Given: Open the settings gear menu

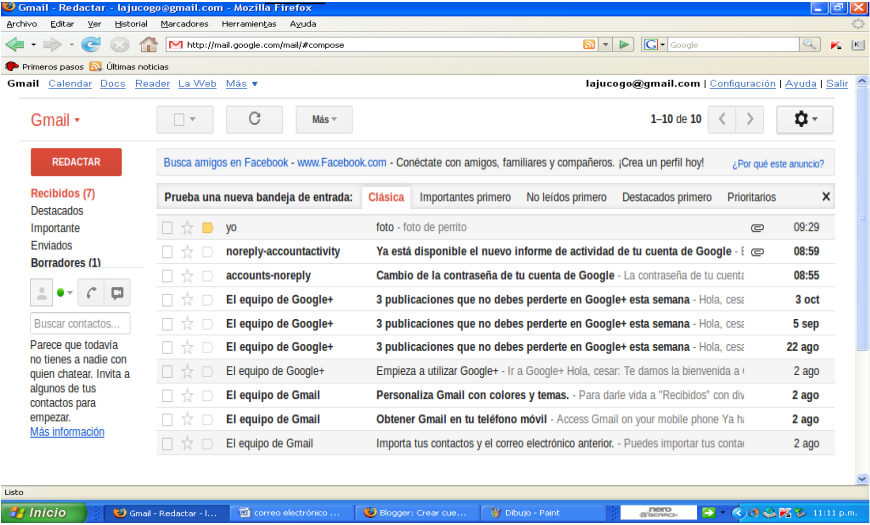Looking at the screenshot, I should point(804,119).
